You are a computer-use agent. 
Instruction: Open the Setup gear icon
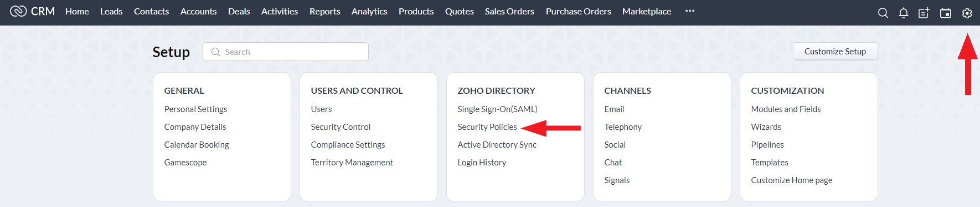[x=967, y=13]
